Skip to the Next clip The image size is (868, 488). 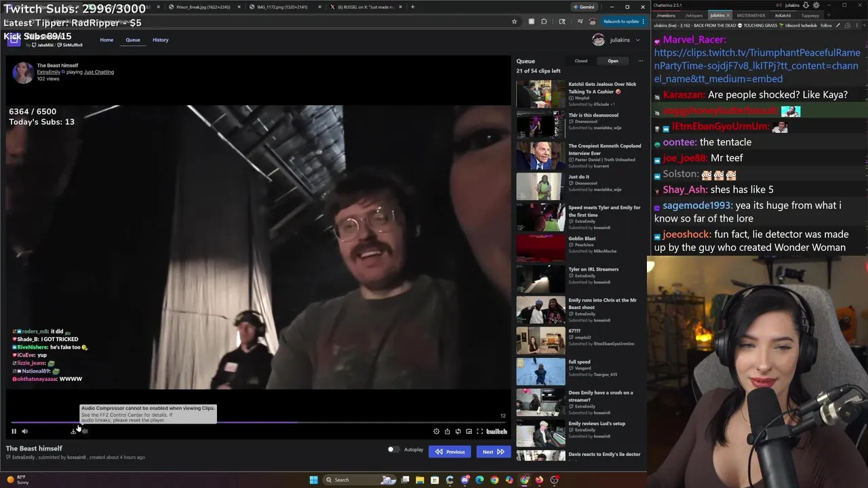(x=493, y=451)
